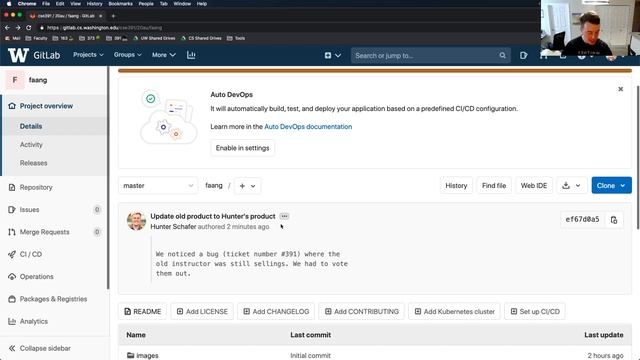The width and height of the screenshot is (640, 360).
Task: Click the browser address bar
Action: pos(286,27)
